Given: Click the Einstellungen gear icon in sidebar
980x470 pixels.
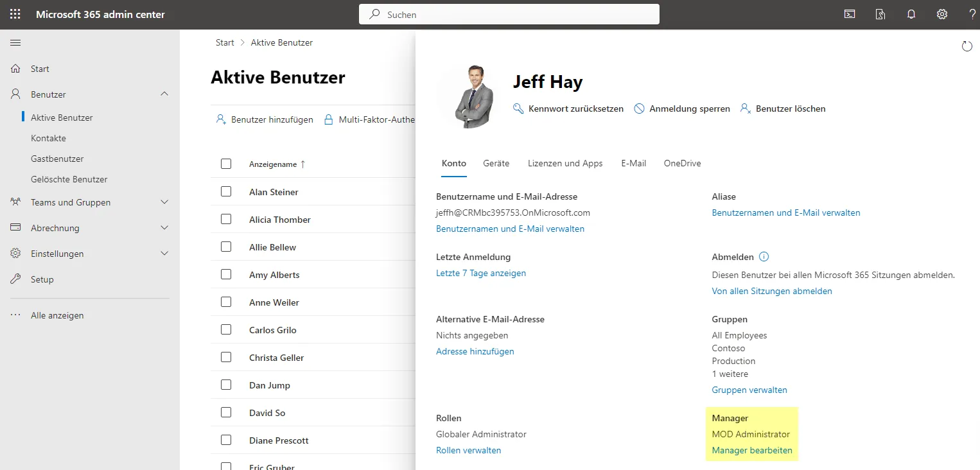Looking at the screenshot, I should pos(16,254).
